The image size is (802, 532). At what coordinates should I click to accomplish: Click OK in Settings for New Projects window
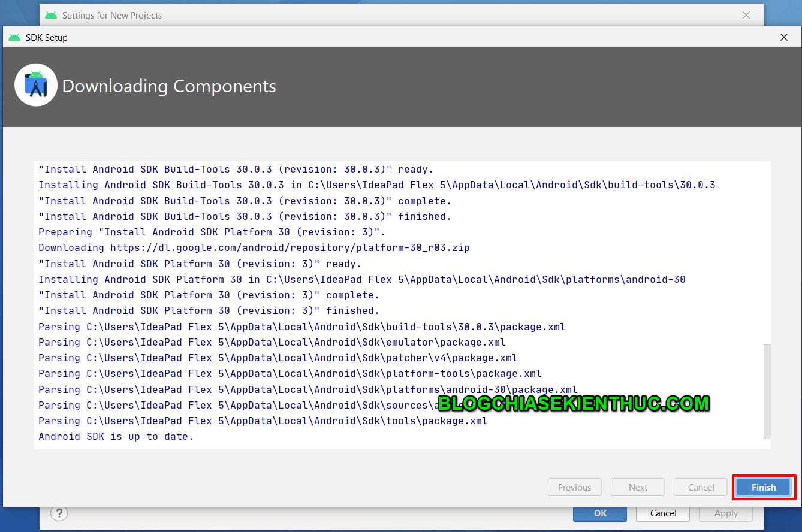tap(600, 513)
